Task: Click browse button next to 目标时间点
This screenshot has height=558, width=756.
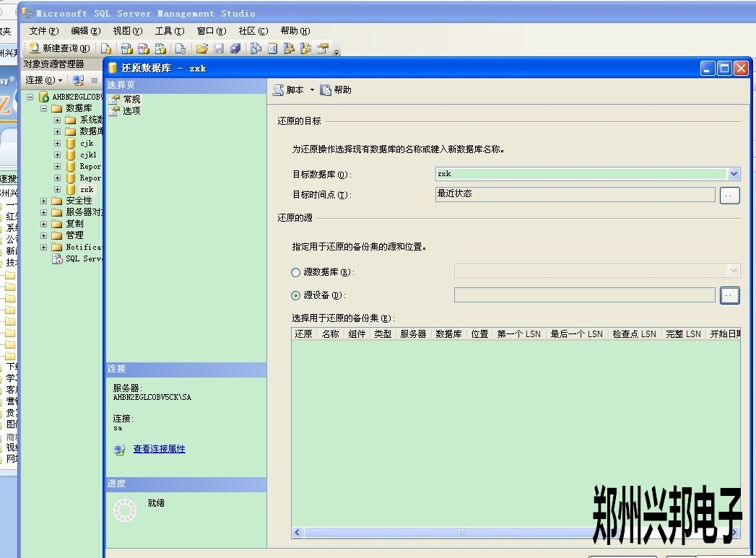Action: [x=729, y=195]
